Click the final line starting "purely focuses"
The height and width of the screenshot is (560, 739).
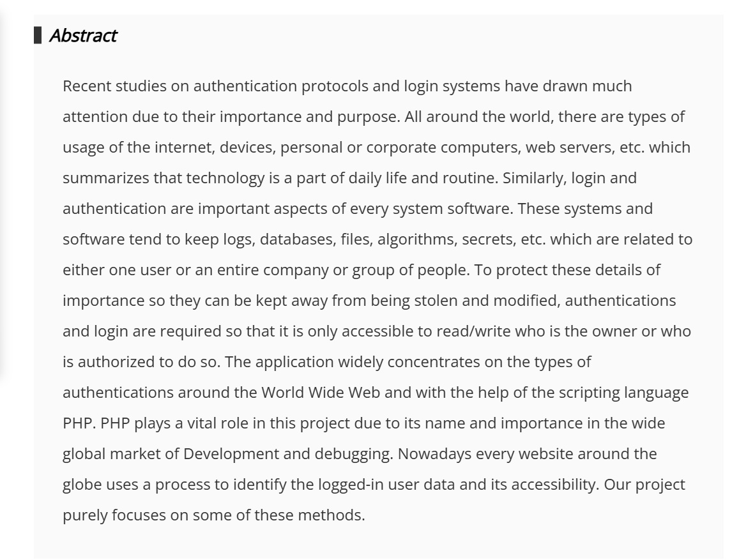[213, 515]
